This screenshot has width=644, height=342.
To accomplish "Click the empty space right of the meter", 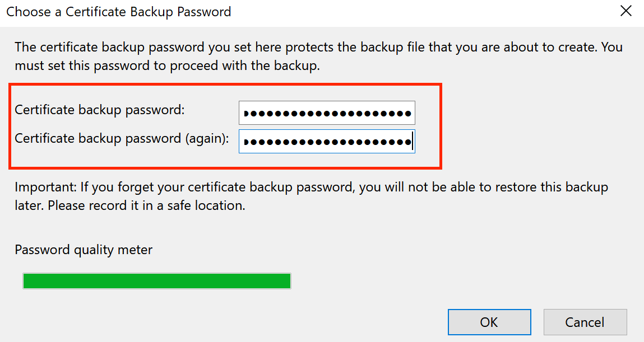I will click(x=448, y=280).
